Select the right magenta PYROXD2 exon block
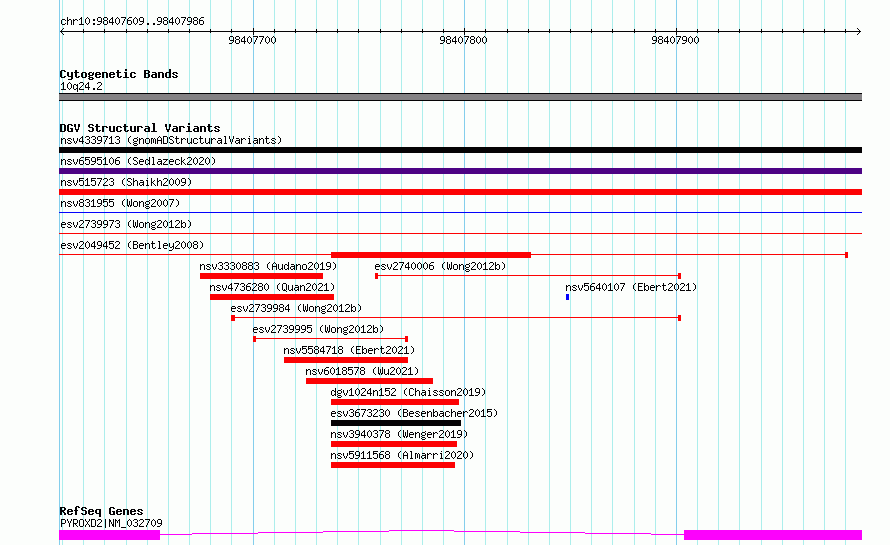The image size is (890, 545). (x=773, y=535)
